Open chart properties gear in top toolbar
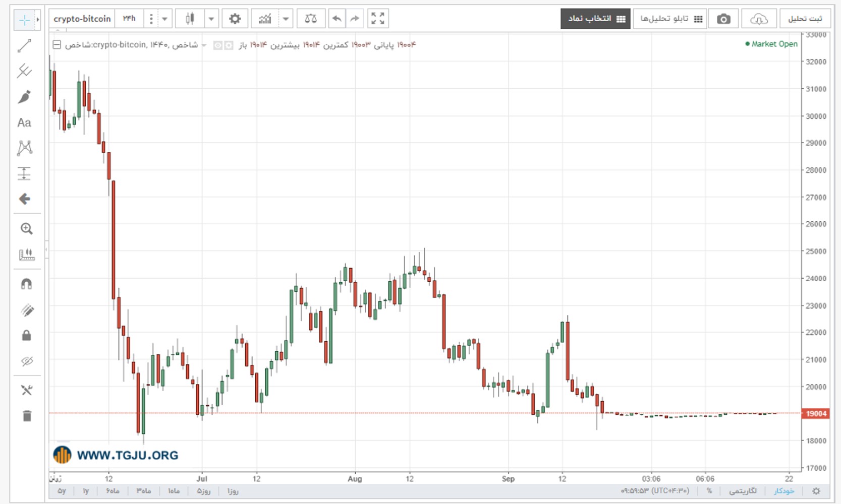Image resolution: width=841 pixels, height=504 pixels. tap(235, 19)
